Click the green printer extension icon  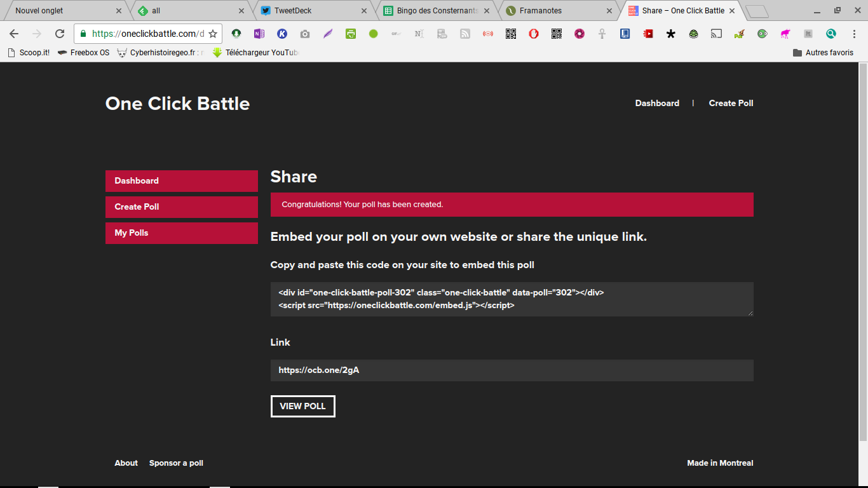click(351, 34)
